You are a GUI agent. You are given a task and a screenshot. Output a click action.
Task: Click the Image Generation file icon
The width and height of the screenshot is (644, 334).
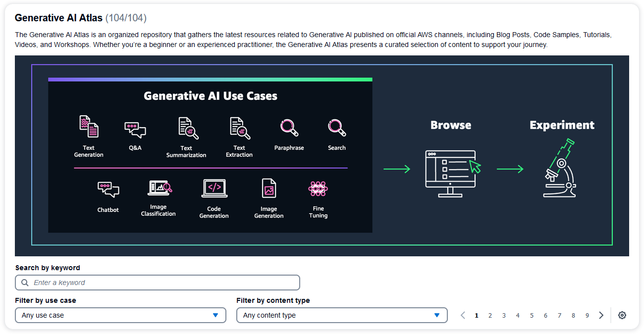[x=269, y=189]
